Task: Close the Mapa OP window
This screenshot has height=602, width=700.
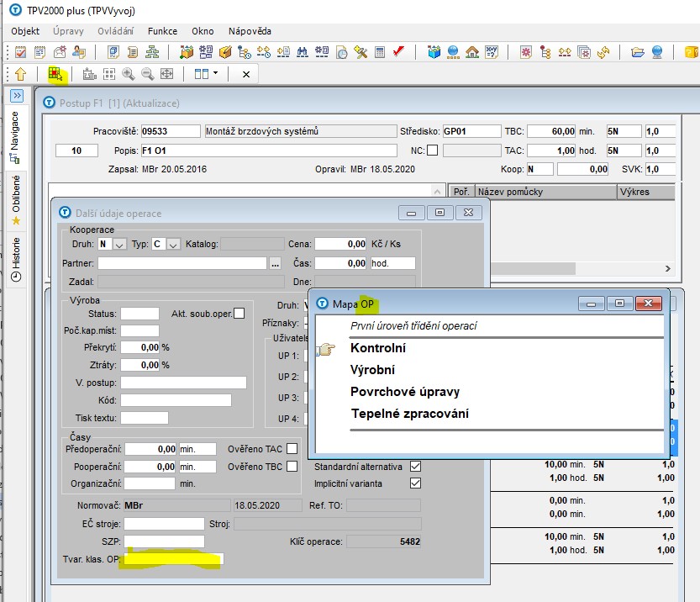Action: coord(649,304)
